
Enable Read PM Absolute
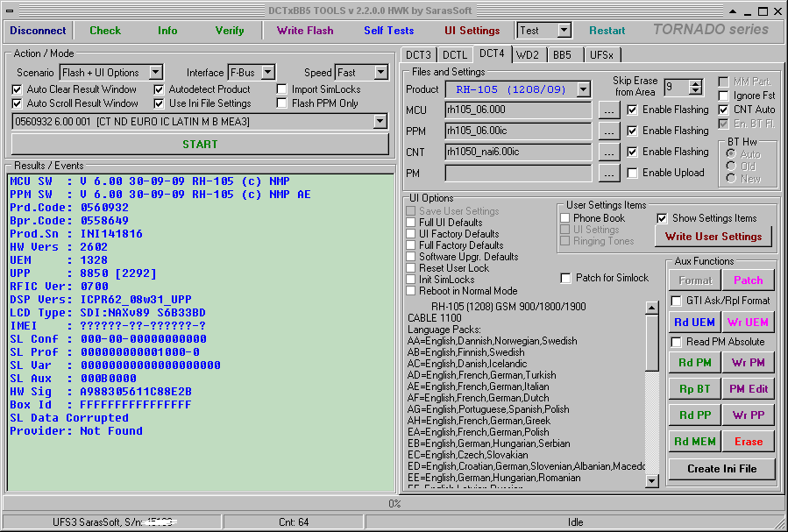click(677, 342)
